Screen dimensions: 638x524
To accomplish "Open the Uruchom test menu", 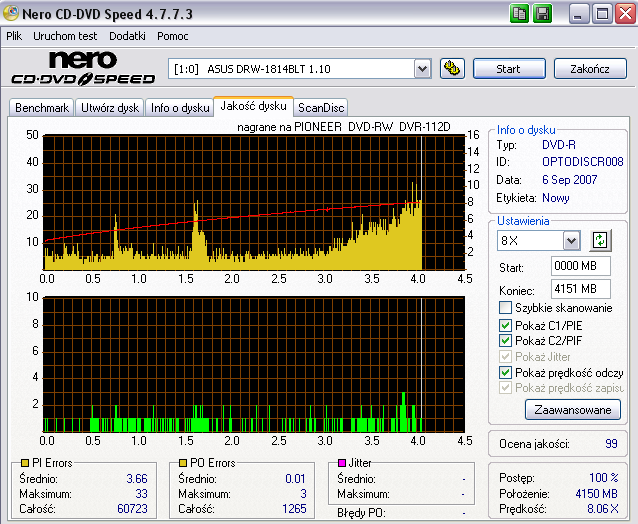I will pos(65,36).
